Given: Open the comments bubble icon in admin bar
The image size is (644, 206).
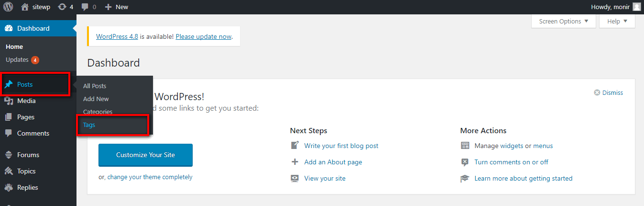Looking at the screenshot, I should (x=85, y=7).
